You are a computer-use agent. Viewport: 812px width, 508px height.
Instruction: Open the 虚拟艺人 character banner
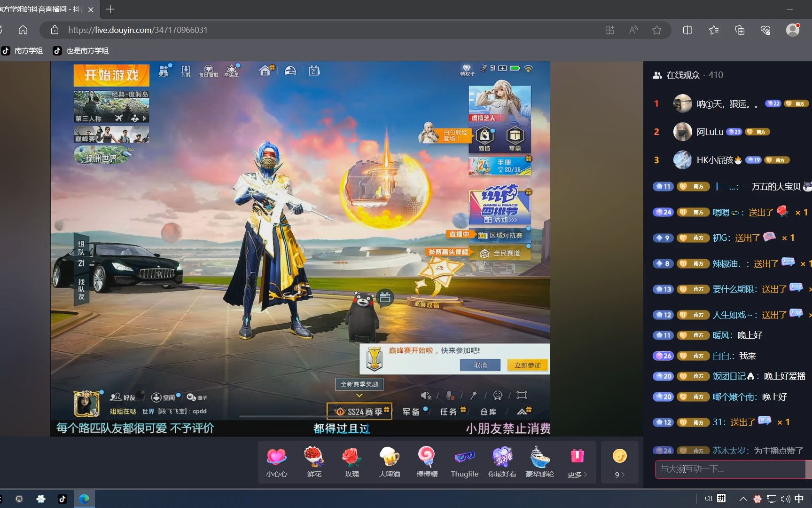(500, 103)
